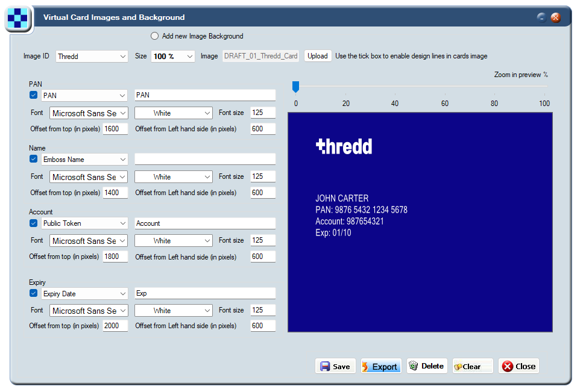Open the PAN field type dropdown
The height and width of the screenshot is (392, 583).
click(x=84, y=95)
